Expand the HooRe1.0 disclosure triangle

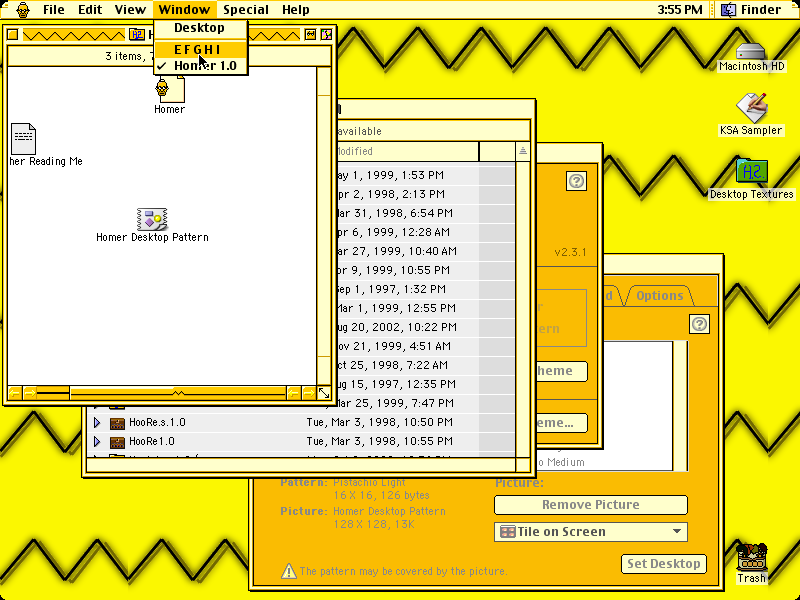(x=97, y=441)
